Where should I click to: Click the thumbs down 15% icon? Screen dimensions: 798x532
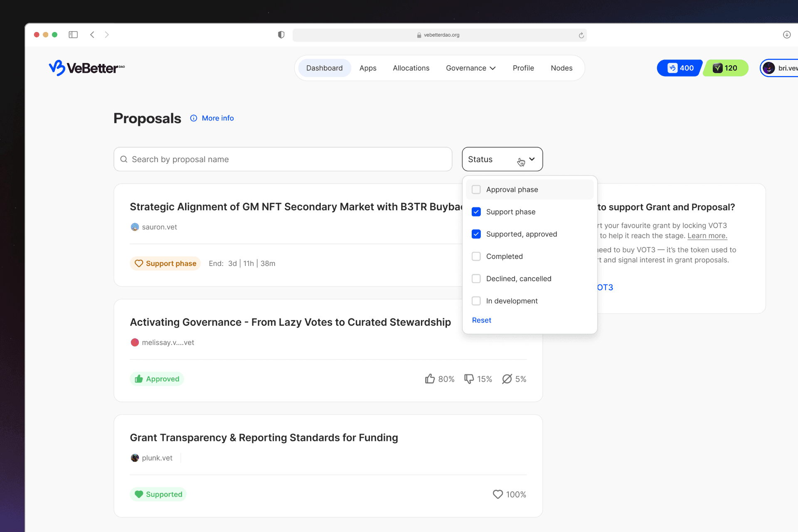click(x=469, y=379)
